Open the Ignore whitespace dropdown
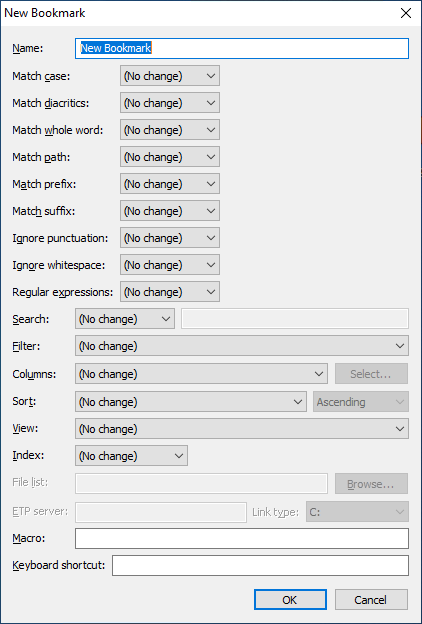This screenshot has height=624, width=422. coord(170,265)
